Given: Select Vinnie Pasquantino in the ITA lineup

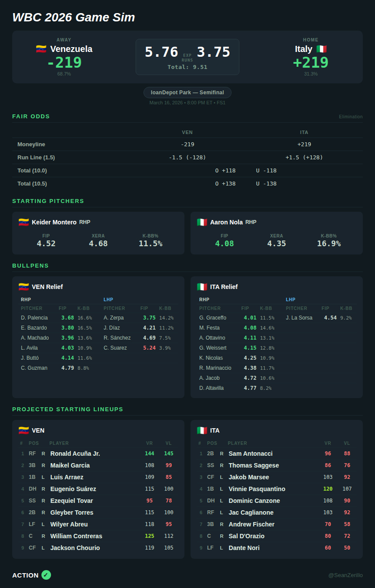Looking at the screenshot, I should pos(257,489).
